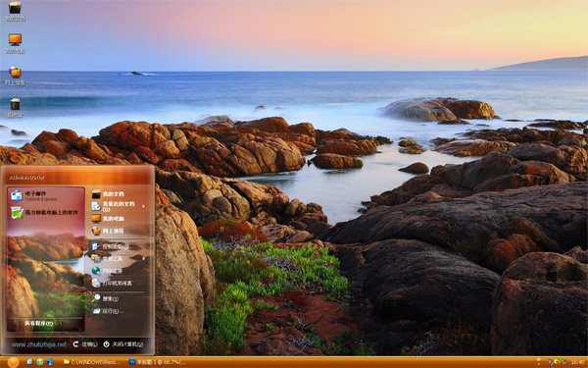Screen dimensions: 588x368
Task: Click third blue quick launch icon
Action: coord(50,361)
